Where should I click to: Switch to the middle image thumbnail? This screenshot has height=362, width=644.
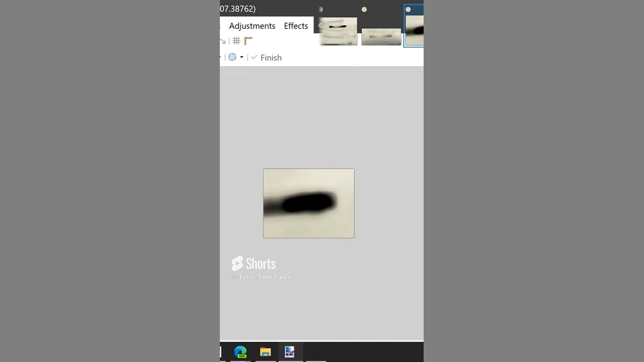point(381,36)
